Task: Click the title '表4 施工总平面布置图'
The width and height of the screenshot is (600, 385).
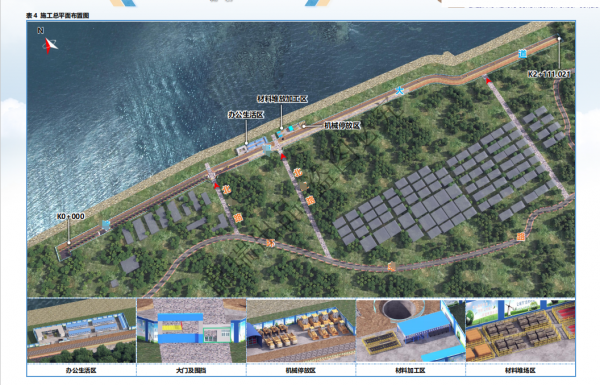Action: [x=57, y=15]
